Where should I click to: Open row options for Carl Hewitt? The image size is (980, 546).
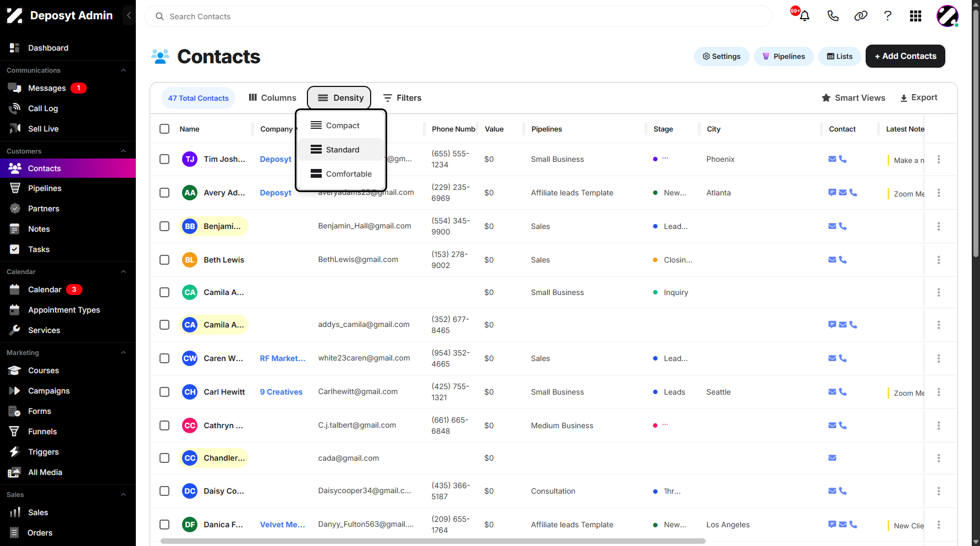(939, 392)
